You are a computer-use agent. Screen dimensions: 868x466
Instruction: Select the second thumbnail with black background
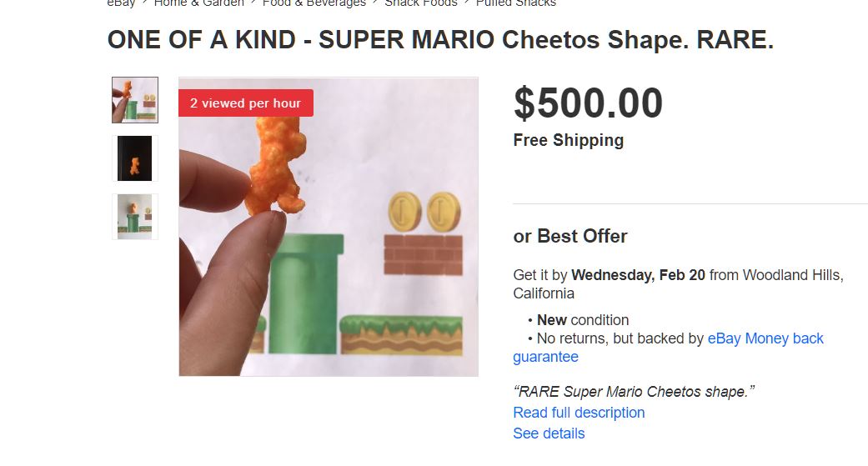[135, 158]
